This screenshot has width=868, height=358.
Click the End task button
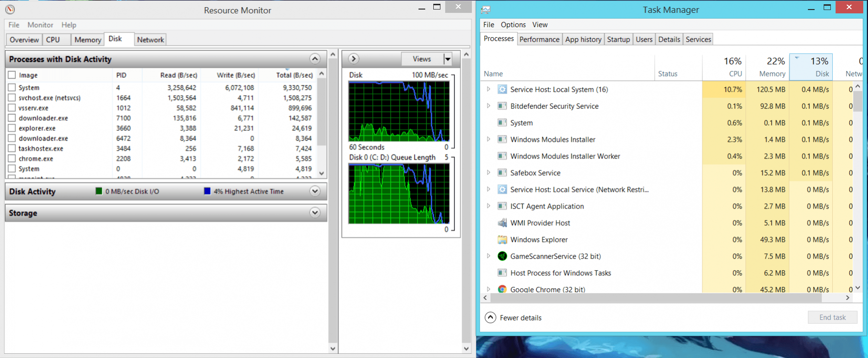click(x=832, y=317)
